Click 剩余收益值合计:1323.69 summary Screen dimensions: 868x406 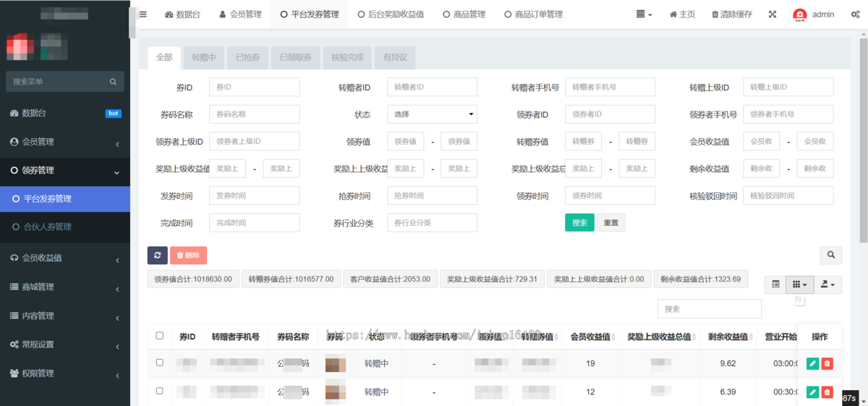pos(700,279)
